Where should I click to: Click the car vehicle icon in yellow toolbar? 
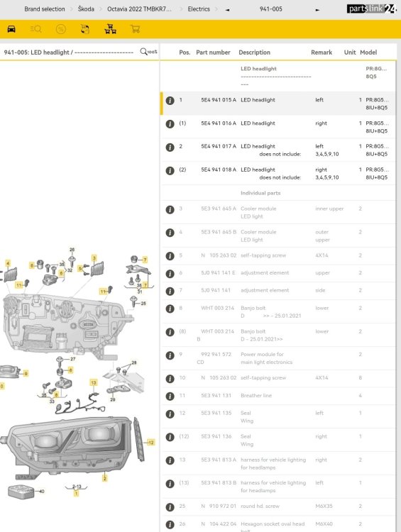click(11, 29)
